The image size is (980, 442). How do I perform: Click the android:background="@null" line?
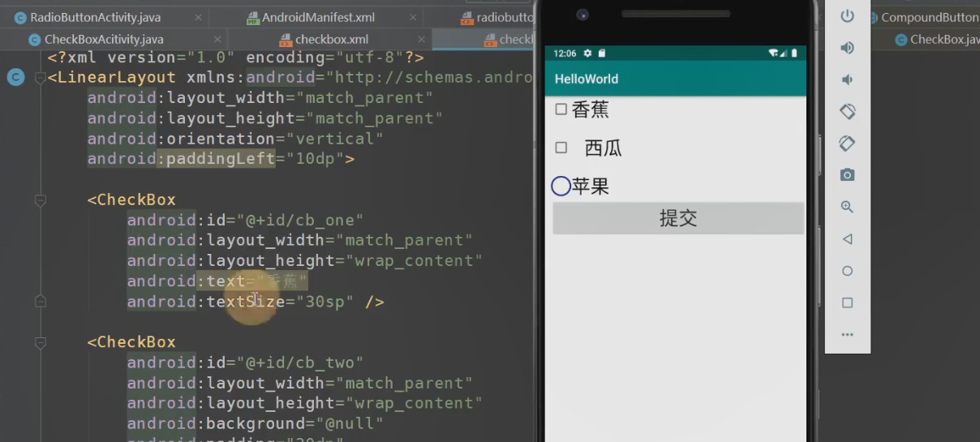click(255, 423)
